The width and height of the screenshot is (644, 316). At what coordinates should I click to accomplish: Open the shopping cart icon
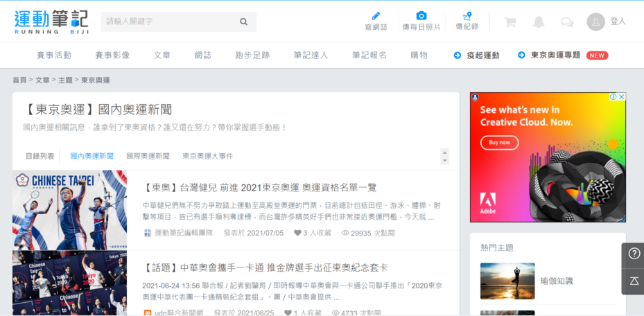(510, 21)
